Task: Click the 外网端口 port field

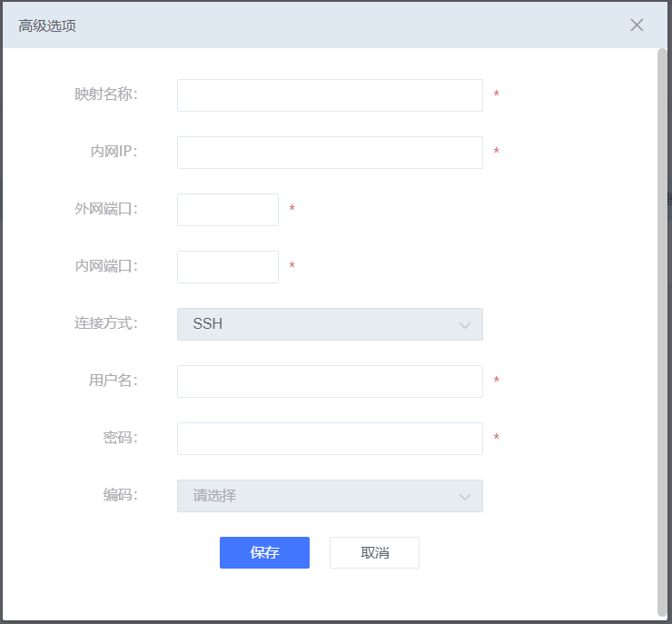Action: 228,210
